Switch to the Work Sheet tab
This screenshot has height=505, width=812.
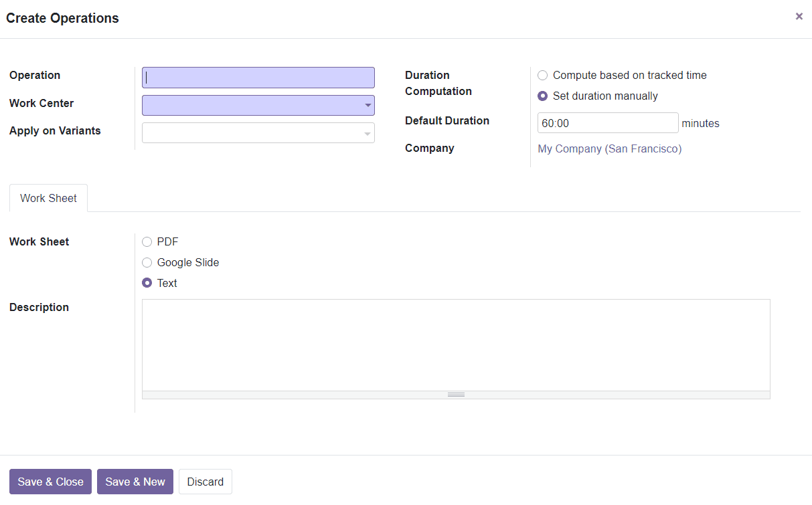point(48,198)
